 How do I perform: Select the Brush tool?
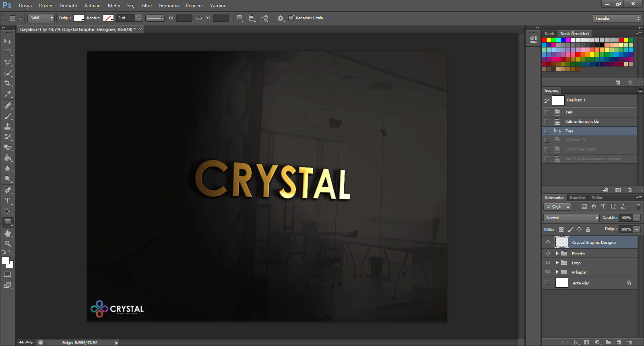8,116
